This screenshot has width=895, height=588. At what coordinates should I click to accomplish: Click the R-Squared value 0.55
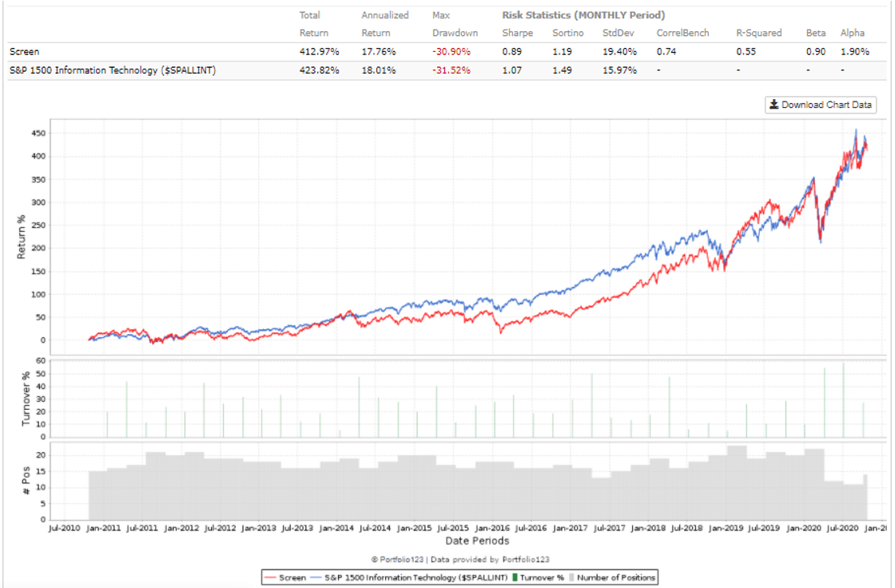[x=746, y=52]
